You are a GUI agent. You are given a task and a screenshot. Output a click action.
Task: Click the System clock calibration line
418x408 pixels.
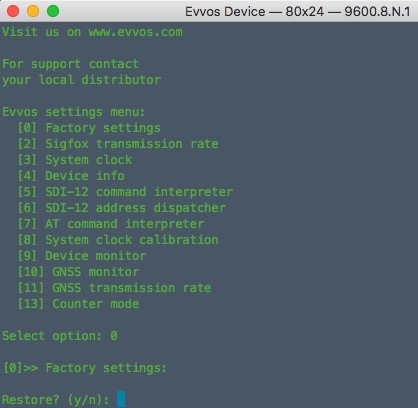point(118,240)
